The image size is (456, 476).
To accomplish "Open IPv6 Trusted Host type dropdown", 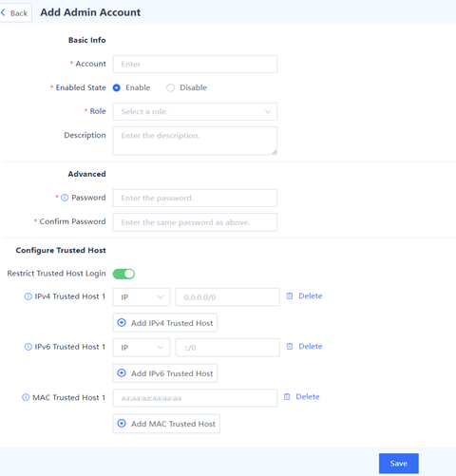I will click(142, 348).
